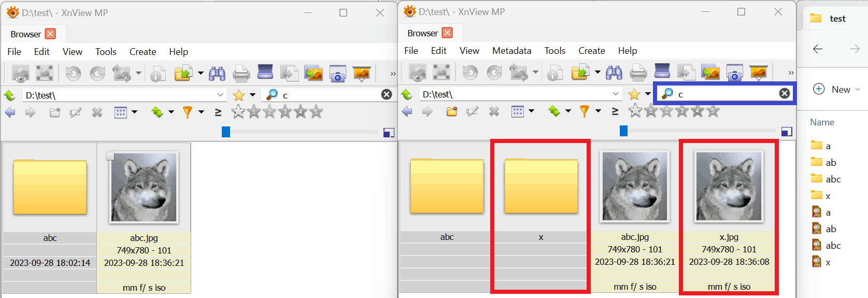This screenshot has height=298, width=868.
Task: Click the Print icon in left window toolbar
Action: point(241,74)
